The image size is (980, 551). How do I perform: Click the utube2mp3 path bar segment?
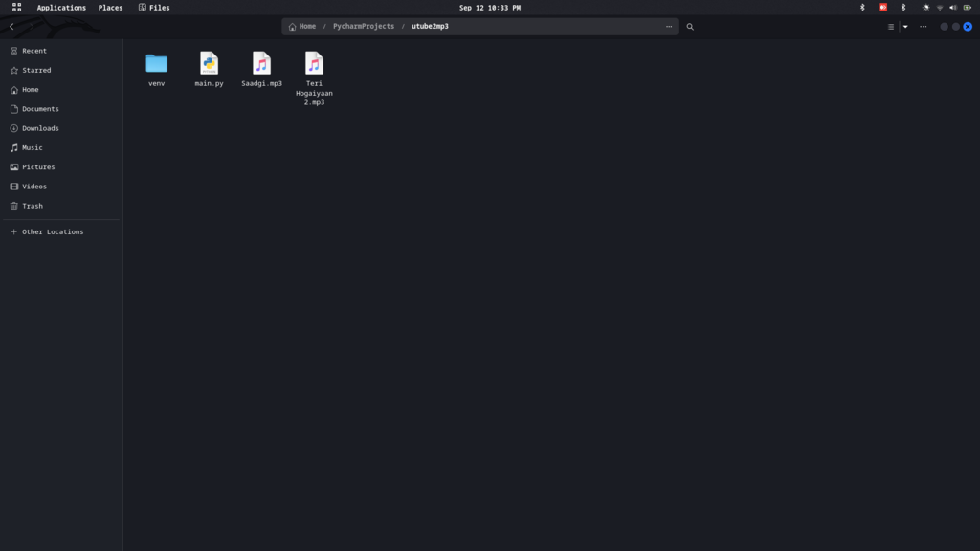pos(430,26)
